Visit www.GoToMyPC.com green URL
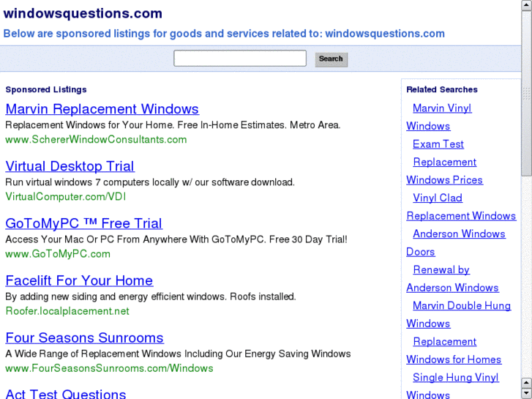Screen dimensions: 532x399 (x=58, y=254)
